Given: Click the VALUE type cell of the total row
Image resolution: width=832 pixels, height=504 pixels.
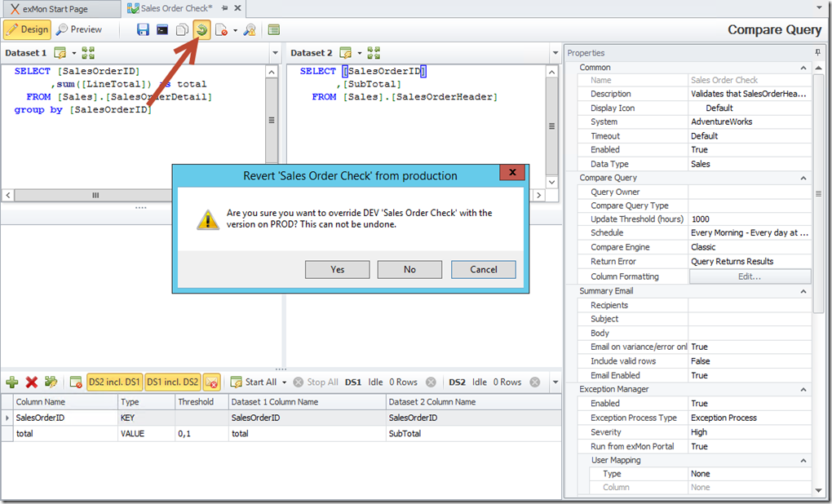Looking at the screenshot, I should (147, 433).
